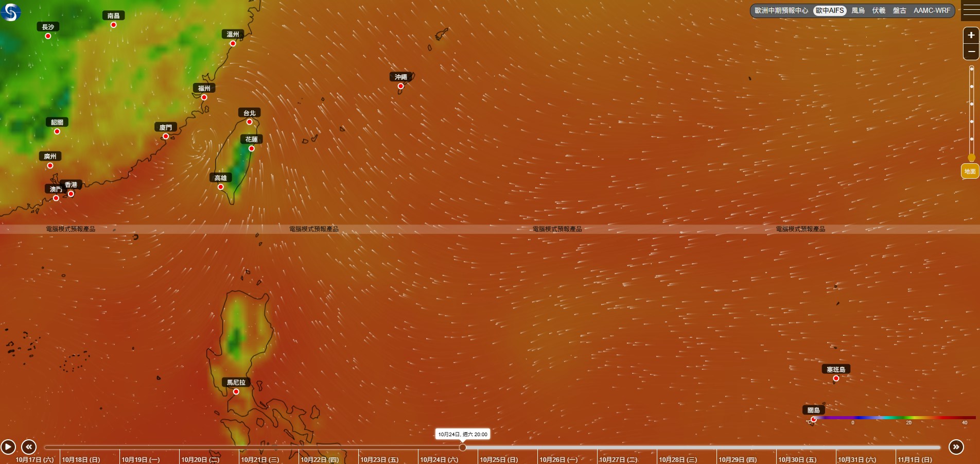
Task: Switch to the 伏羲 model tab
Action: point(879,10)
